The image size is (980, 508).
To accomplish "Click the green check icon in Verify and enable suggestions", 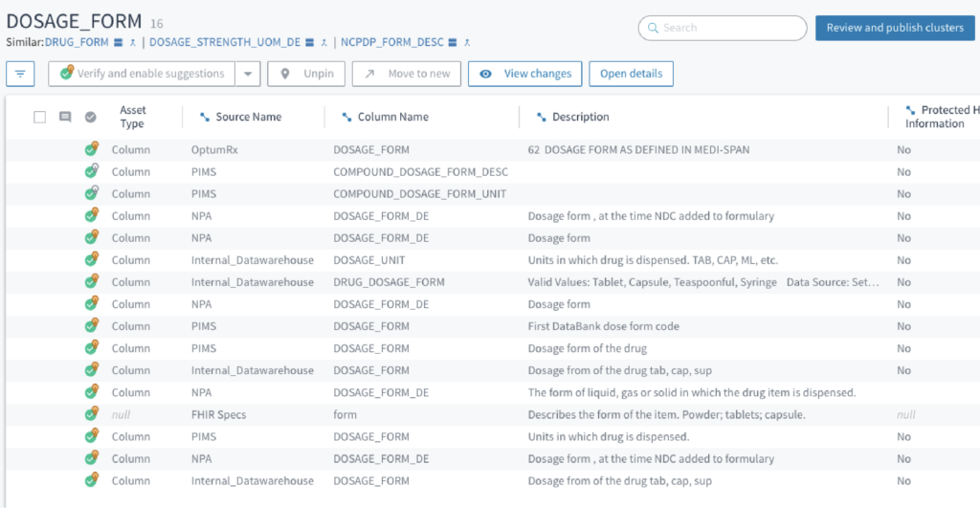I will [x=67, y=73].
